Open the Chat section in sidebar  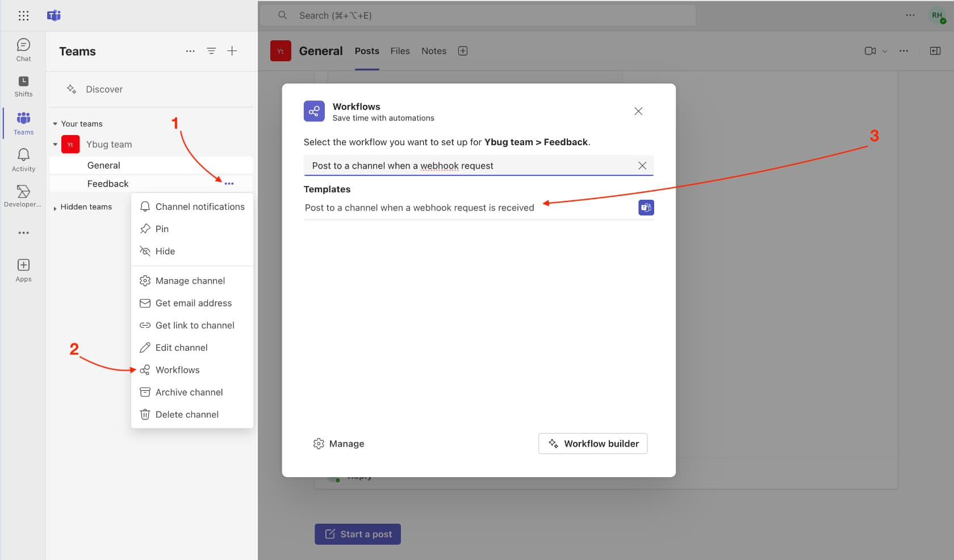(x=23, y=50)
